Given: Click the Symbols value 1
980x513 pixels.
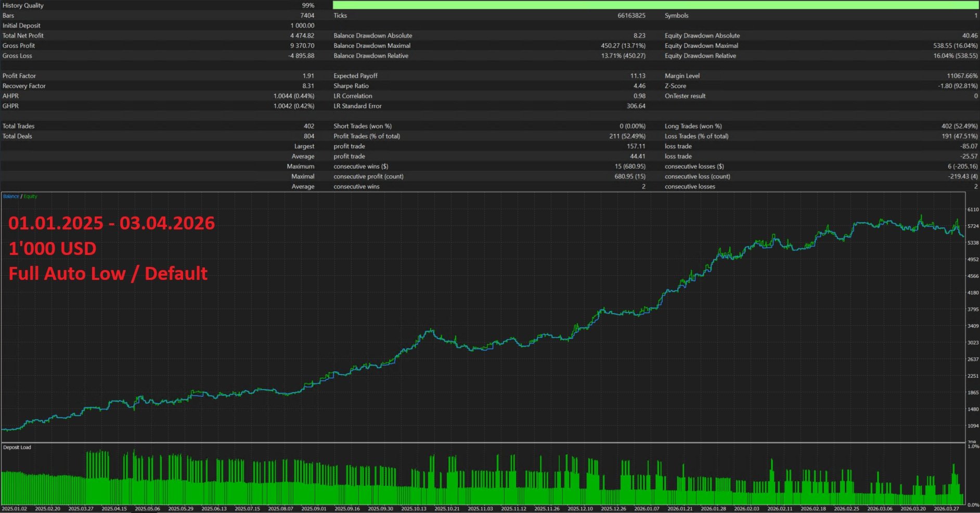Looking at the screenshot, I should tap(976, 16).
